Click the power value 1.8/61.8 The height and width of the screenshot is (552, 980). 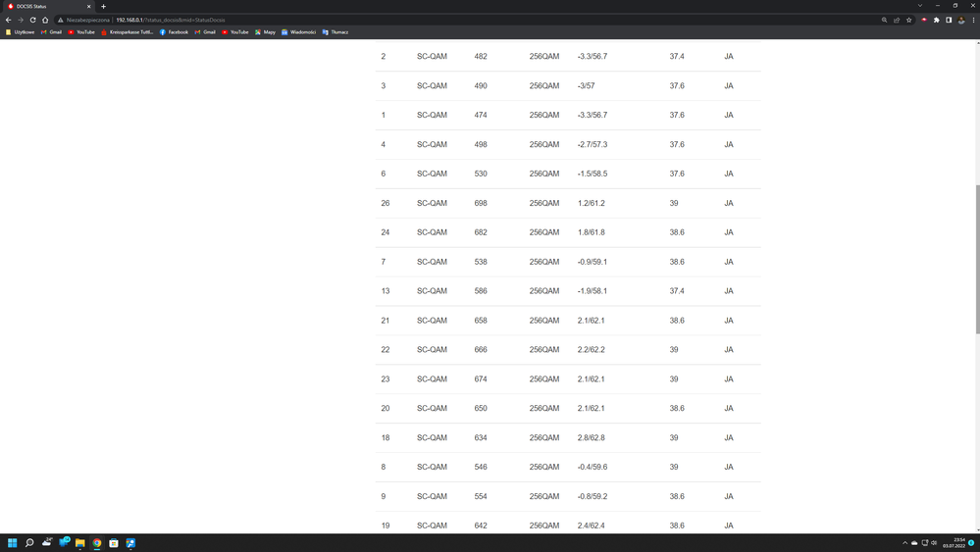(x=592, y=232)
